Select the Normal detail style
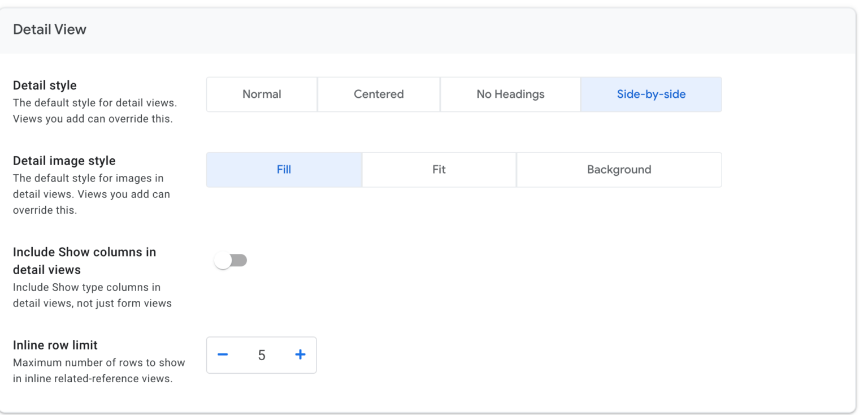 pos(261,94)
